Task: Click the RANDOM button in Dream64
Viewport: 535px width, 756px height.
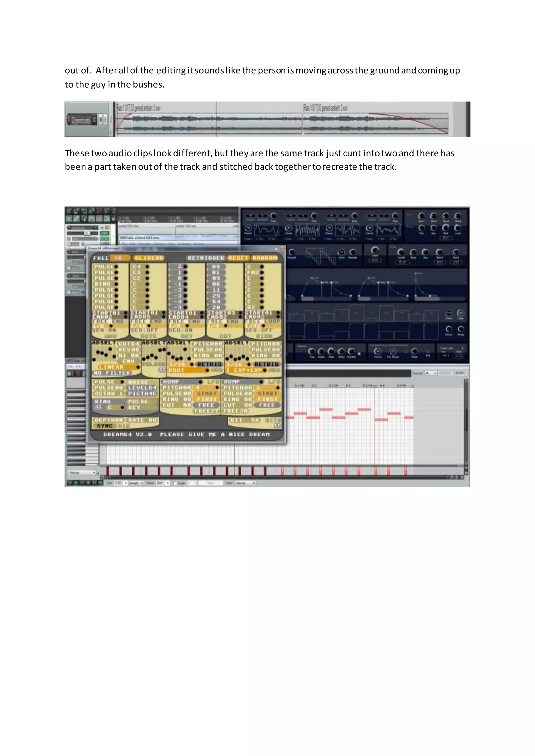Action: click(265, 258)
